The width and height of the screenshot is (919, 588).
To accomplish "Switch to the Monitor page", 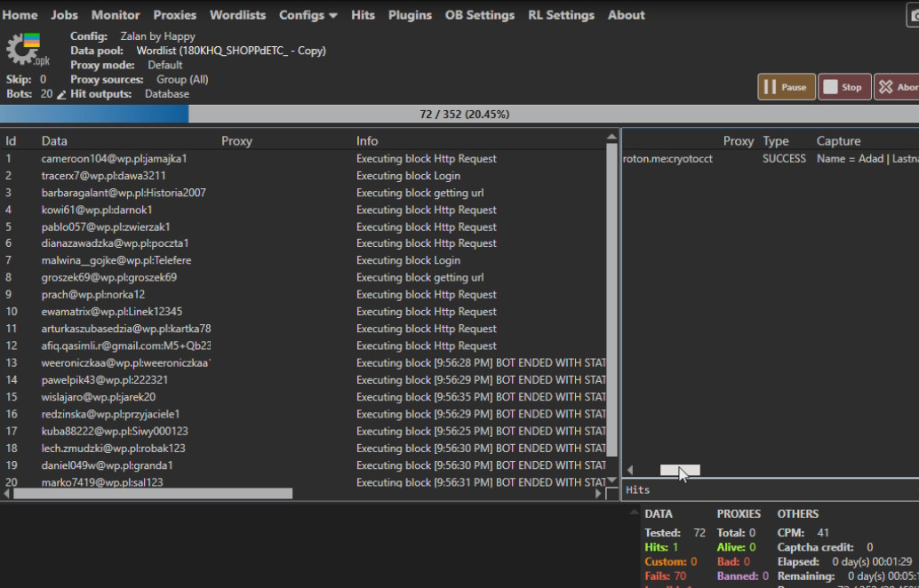I will pos(116,15).
